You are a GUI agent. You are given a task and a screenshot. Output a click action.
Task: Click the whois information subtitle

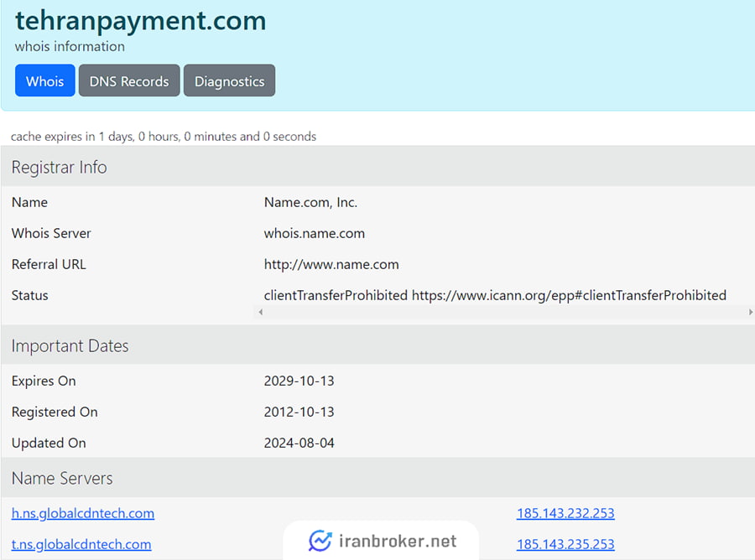coord(70,47)
